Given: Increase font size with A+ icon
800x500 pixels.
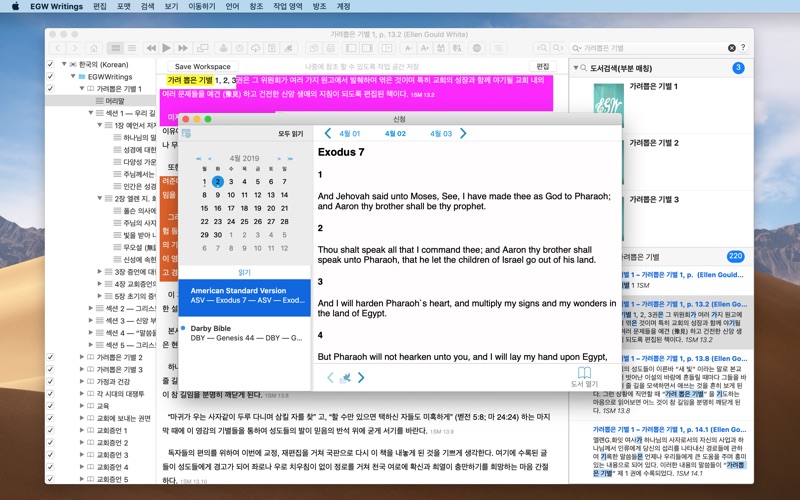Looking at the screenshot, I should coord(424,48).
